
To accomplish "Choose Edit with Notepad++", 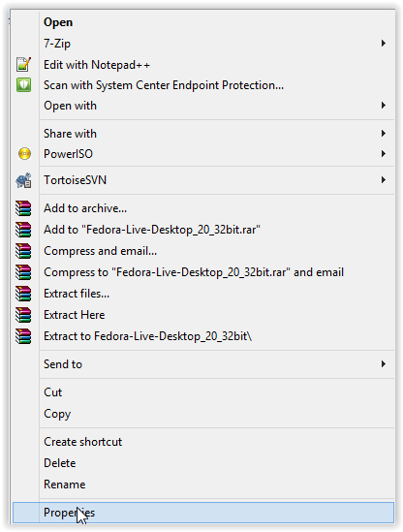I will click(203, 65).
